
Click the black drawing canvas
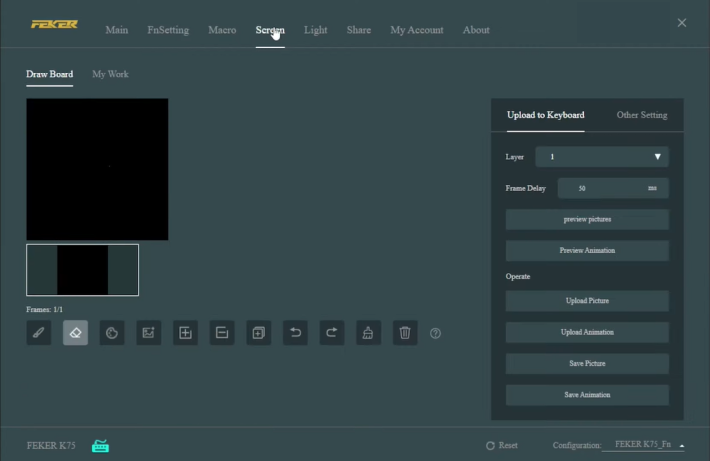(97, 169)
